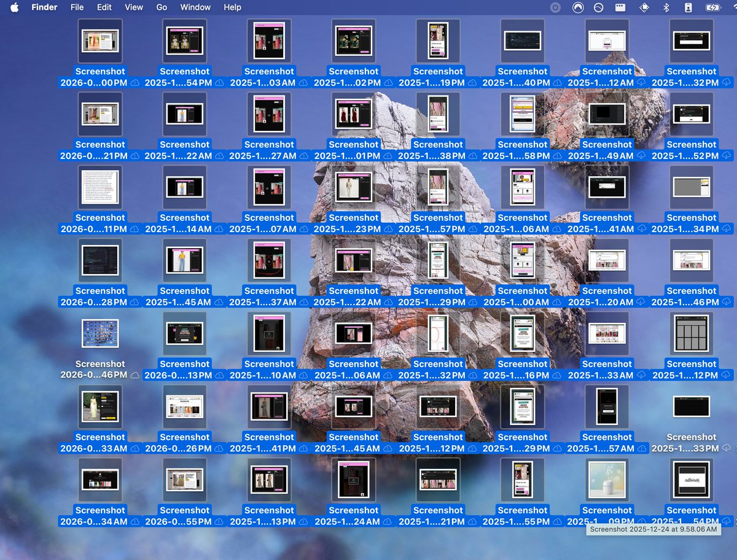Click the window-with-three-dots menu bar icon
Screen dimensions: 737x560
click(620, 7)
